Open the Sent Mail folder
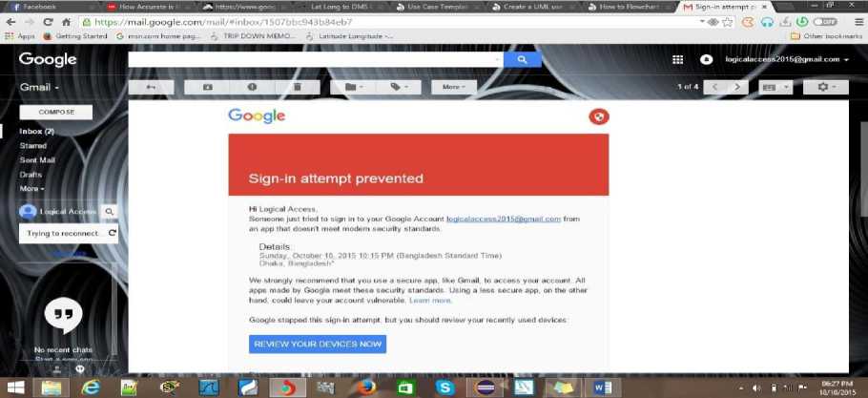868x398 pixels. (x=37, y=160)
